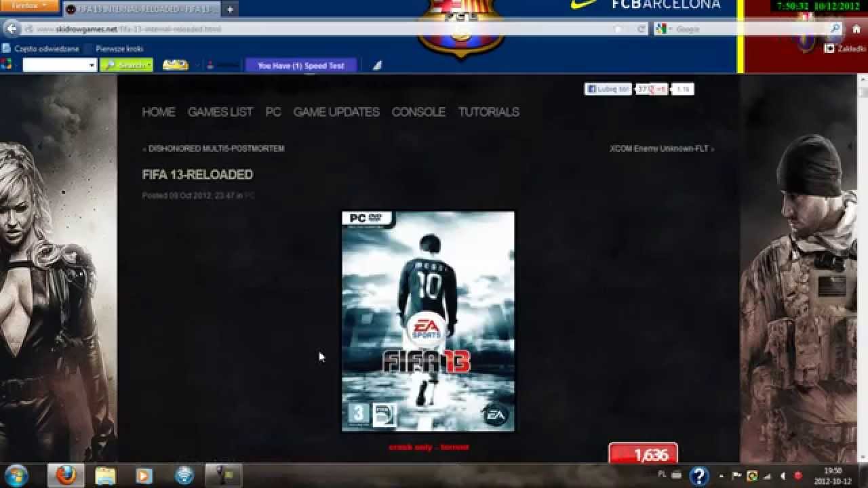Image resolution: width=868 pixels, height=488 pixels.
Task: Open the GAME UPDATES navigation item
Action: click(x=336, y=112)
